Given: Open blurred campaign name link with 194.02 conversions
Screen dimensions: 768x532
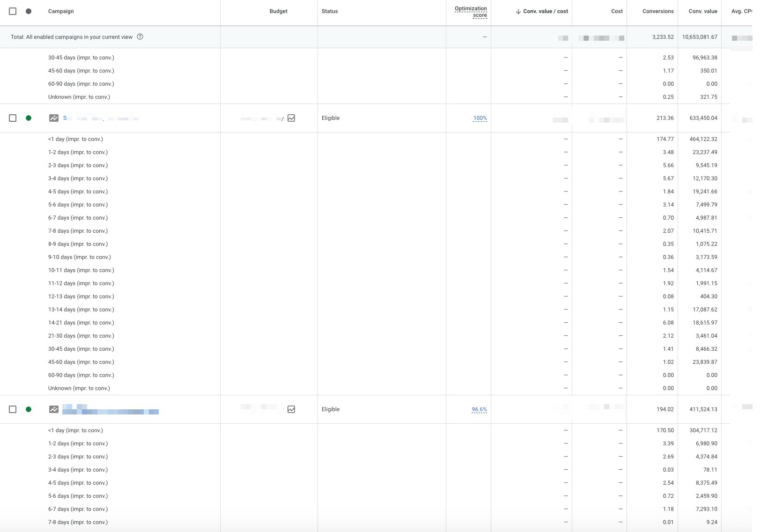Looking at the screenshot, I should click(111, 409).
